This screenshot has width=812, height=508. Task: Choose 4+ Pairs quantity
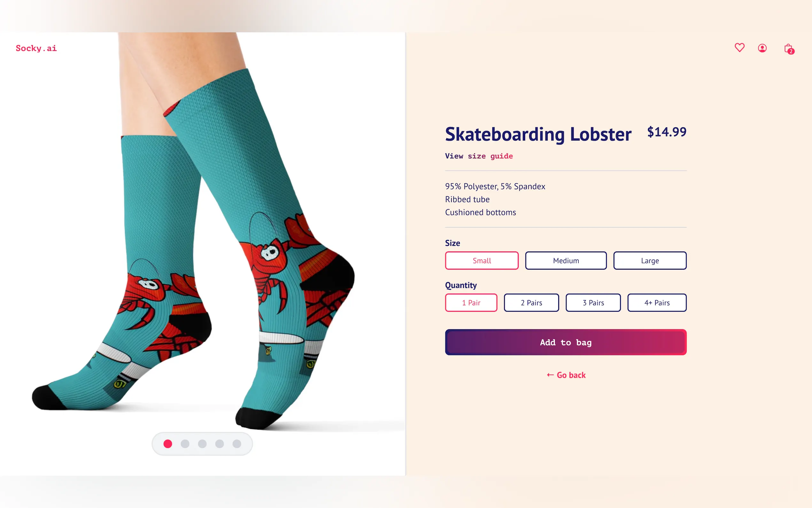(657, 303)
